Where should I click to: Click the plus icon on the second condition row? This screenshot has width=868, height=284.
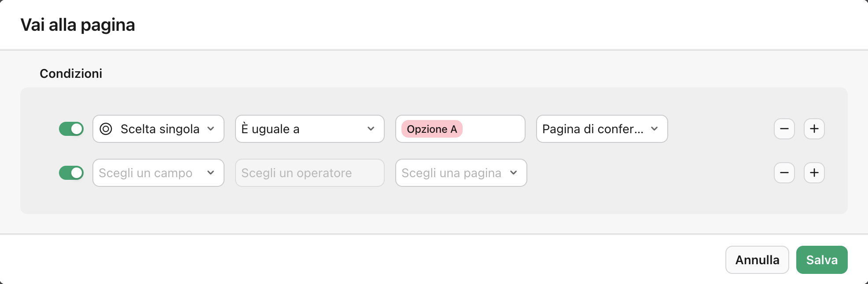point(814,173)
